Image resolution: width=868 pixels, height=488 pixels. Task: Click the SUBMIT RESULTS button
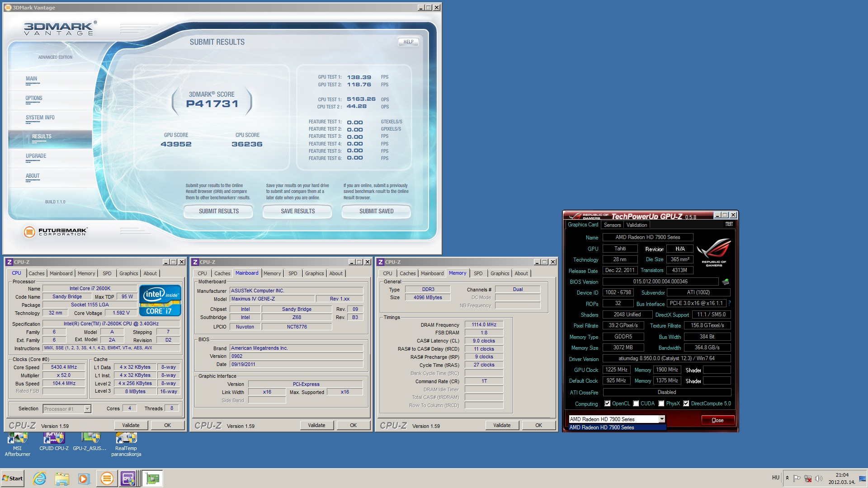218,211
